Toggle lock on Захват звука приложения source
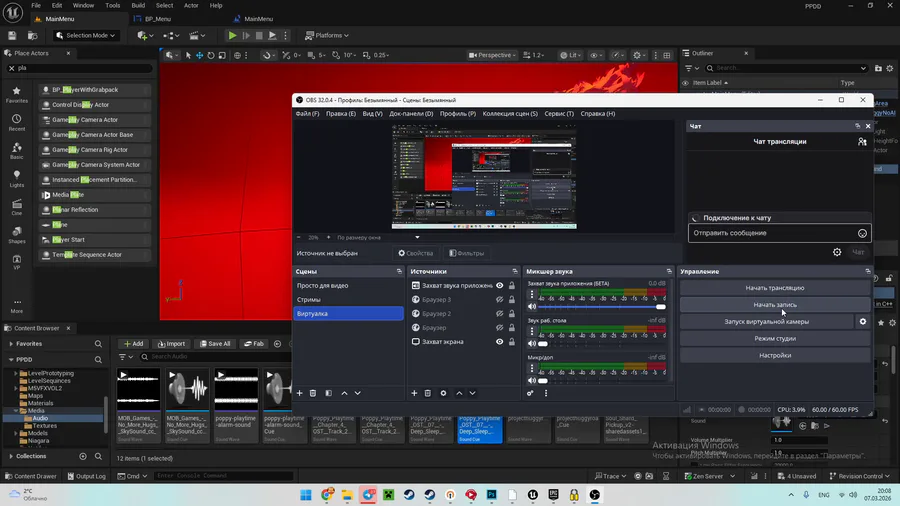 512,285
